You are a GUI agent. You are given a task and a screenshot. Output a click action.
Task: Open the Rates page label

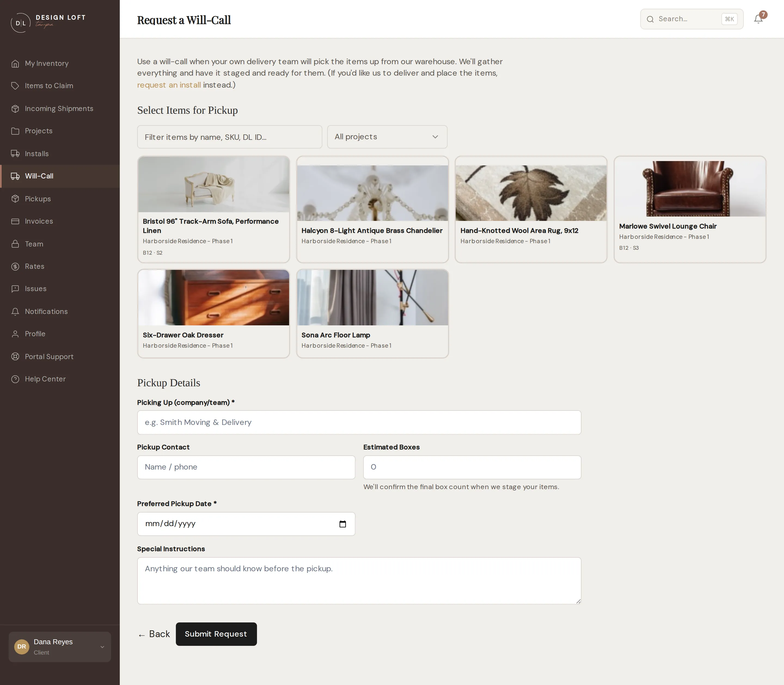(34, 266)
